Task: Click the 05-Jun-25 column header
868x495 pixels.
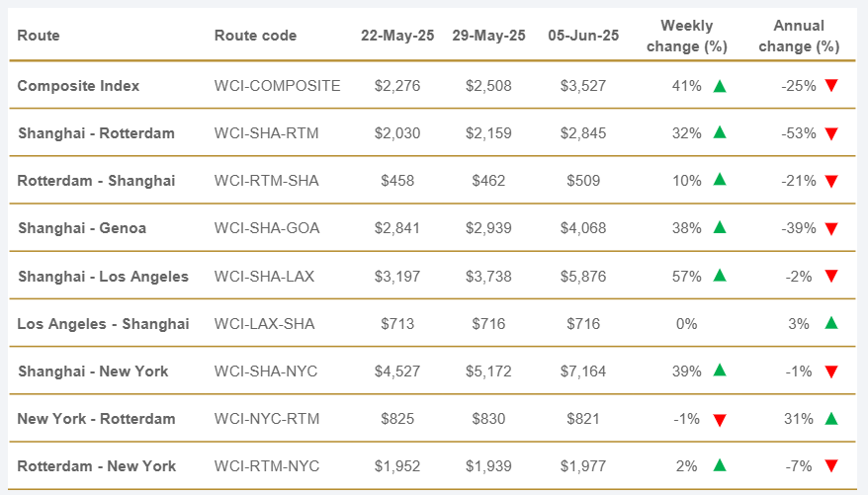Action: (583, 36)
